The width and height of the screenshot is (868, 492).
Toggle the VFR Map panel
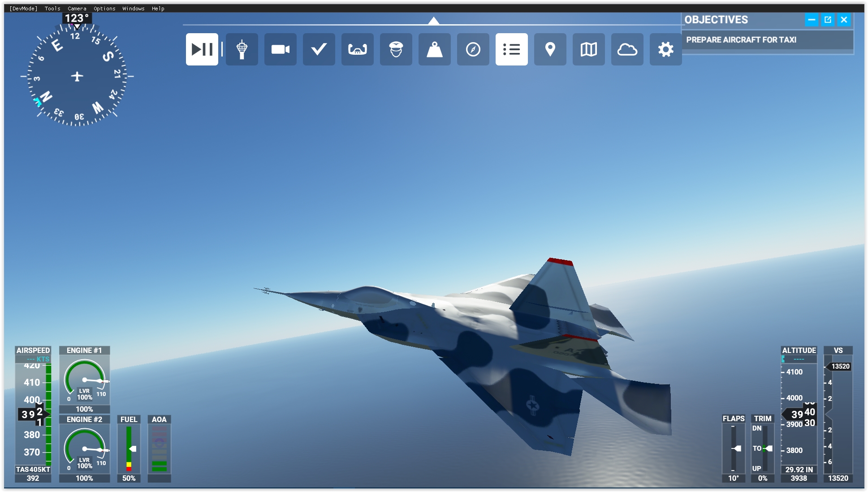point(588,49)
